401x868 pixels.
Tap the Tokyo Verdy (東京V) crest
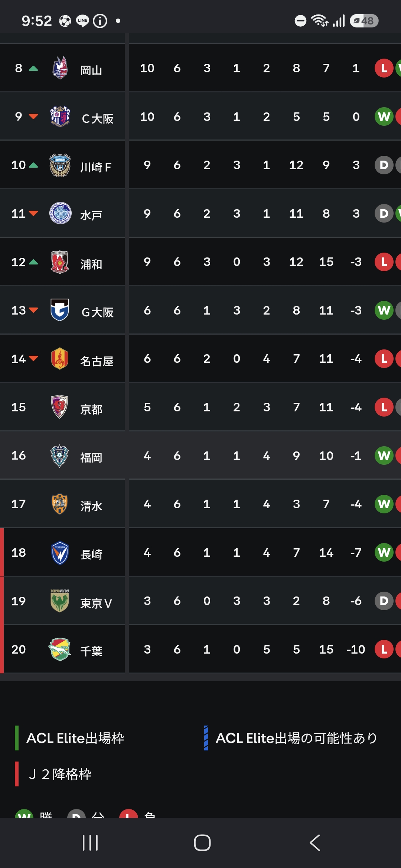(x=60, y=601)
